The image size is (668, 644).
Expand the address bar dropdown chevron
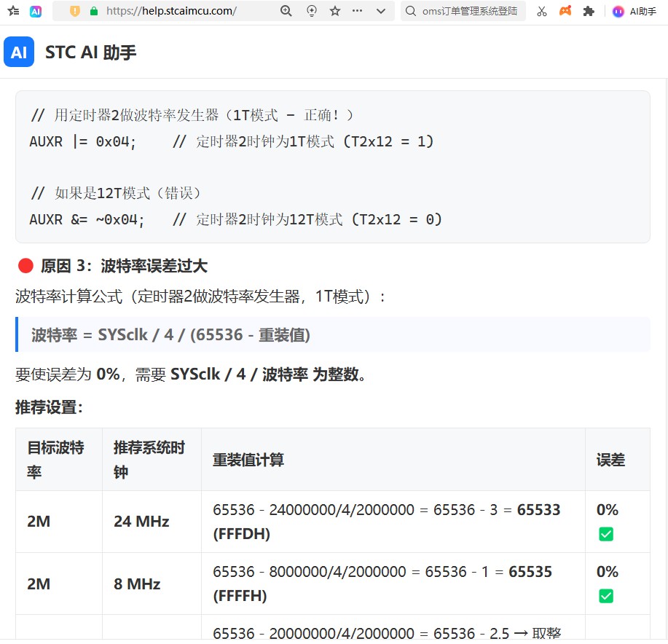click(381, 11)
